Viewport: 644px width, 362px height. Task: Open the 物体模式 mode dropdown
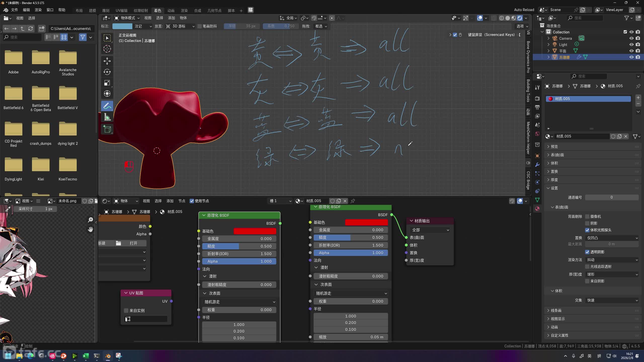[127, 18]
